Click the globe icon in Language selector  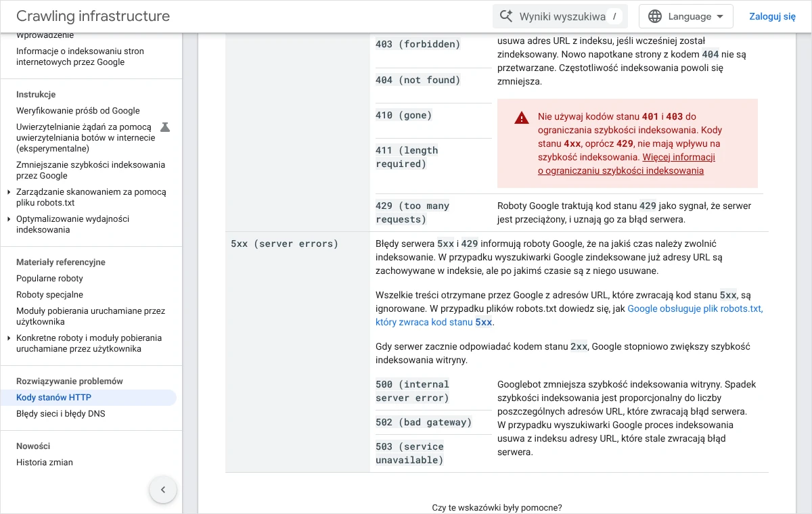click(x=655, y=16)
